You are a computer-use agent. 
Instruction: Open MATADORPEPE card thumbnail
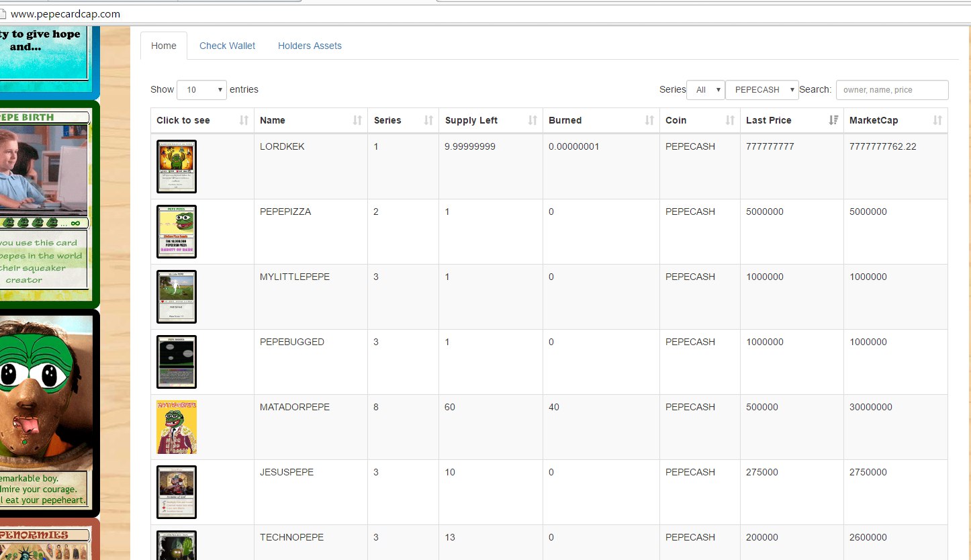click(177, 427)
